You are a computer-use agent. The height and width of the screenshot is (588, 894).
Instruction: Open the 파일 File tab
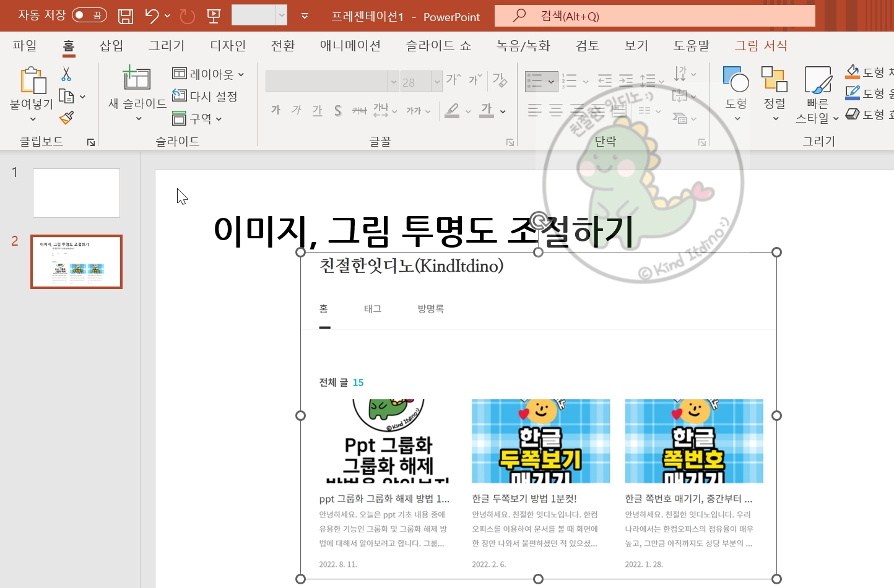[25, 46]
